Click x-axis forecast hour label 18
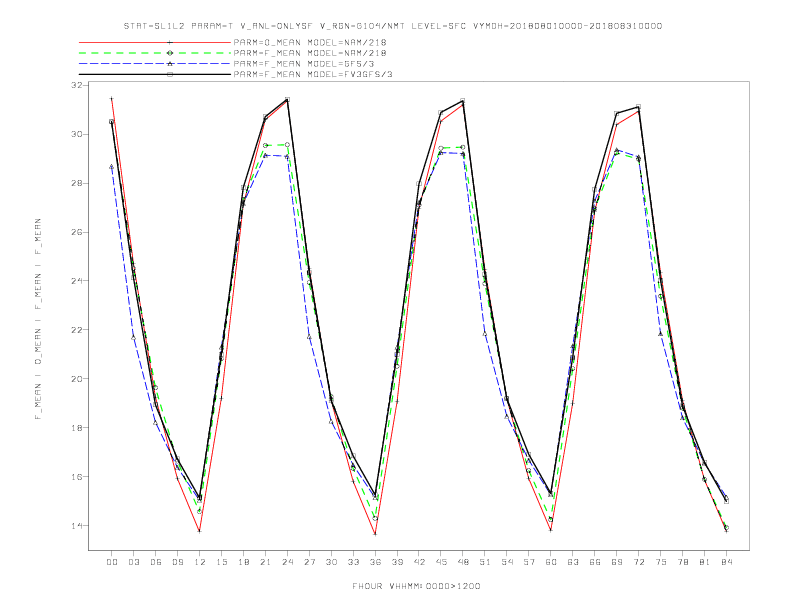 click(243, 562)
